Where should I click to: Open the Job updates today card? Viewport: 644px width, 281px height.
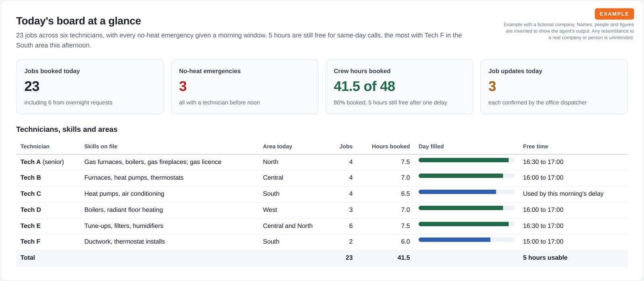click(554, 87)
